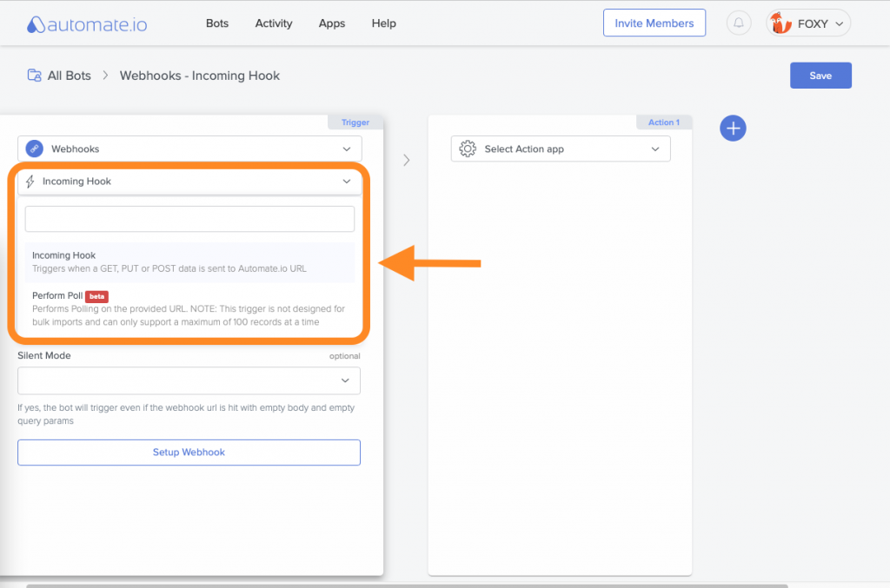Open the Bots menu
Screen dimensions: 890x588
point(216,23)
